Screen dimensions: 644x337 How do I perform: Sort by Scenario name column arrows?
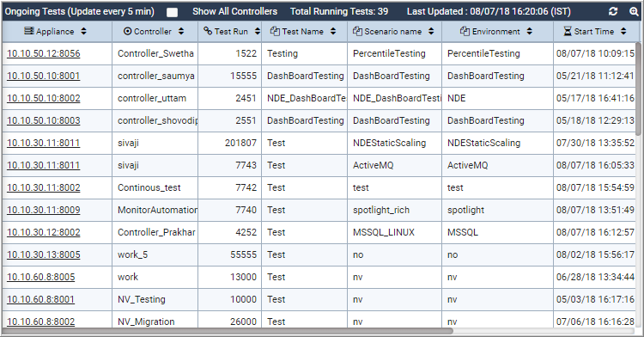[431, 31]
